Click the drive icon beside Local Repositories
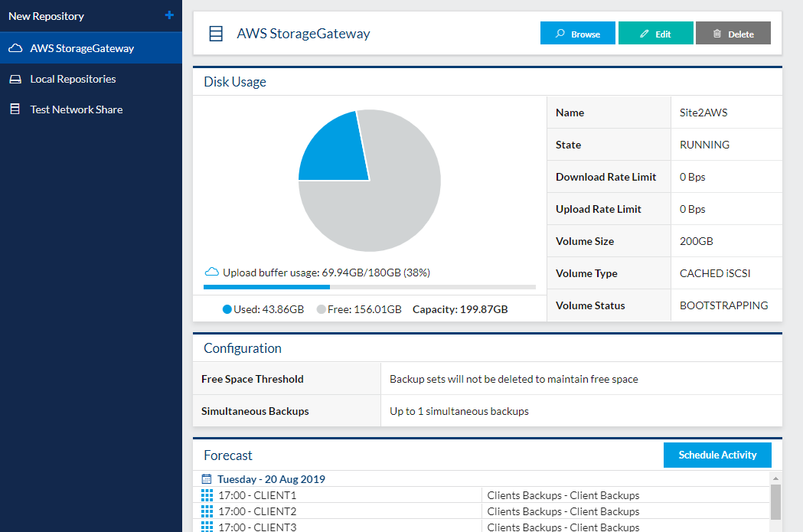Screen dimensions: 803x532 click(15, 79)
